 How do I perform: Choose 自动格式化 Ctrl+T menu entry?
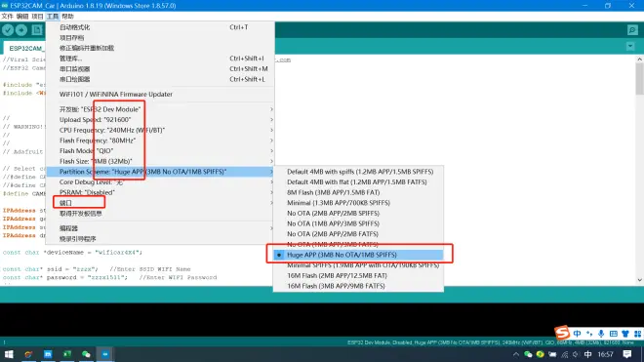pos(160,27)
